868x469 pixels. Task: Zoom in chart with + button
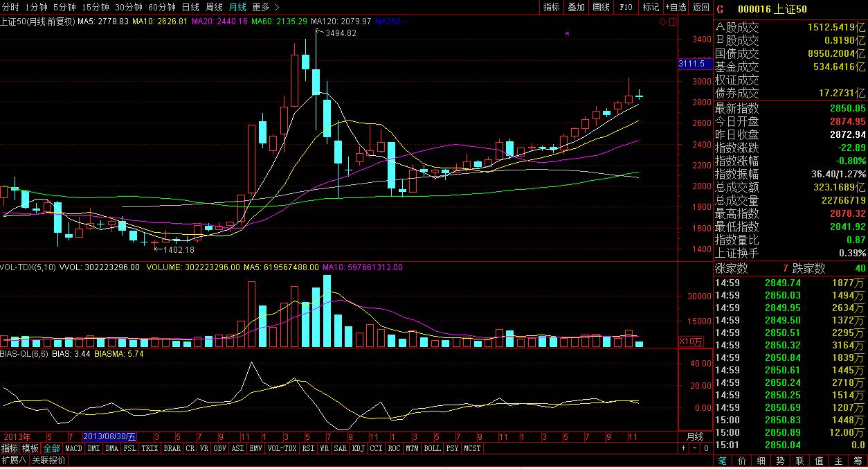(x=683, y=448)
